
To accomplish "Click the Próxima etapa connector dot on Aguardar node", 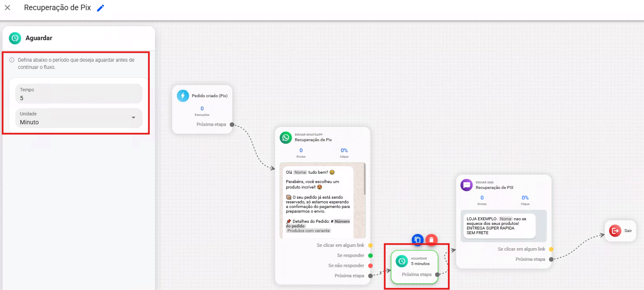I will pos(437,275).
